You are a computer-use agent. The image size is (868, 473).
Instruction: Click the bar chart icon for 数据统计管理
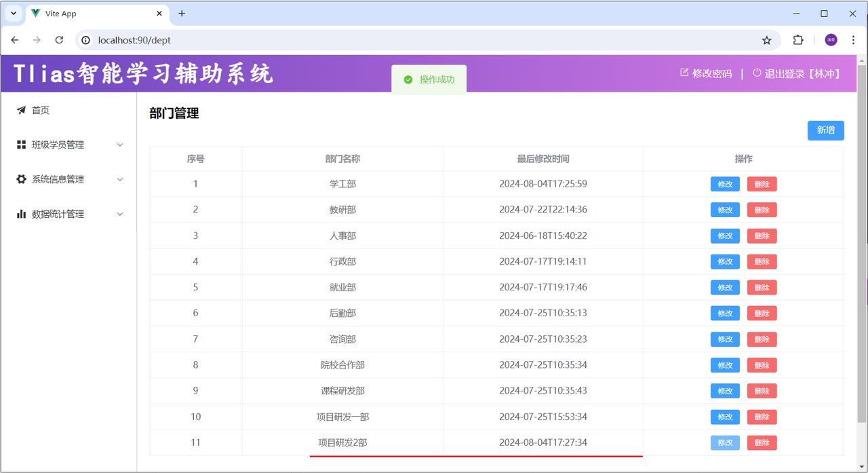[x=21, y=214]
